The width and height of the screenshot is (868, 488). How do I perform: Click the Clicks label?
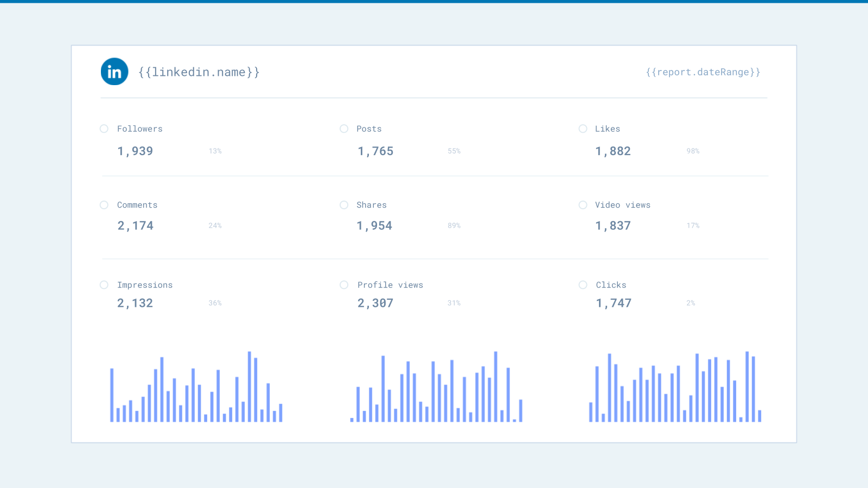(x=611, y=285)
